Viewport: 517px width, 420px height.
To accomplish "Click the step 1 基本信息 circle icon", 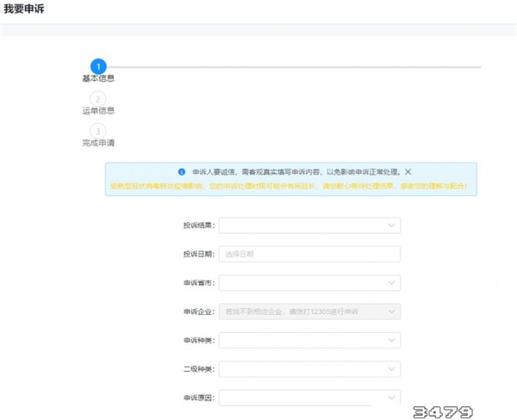I will coord(98,66).
